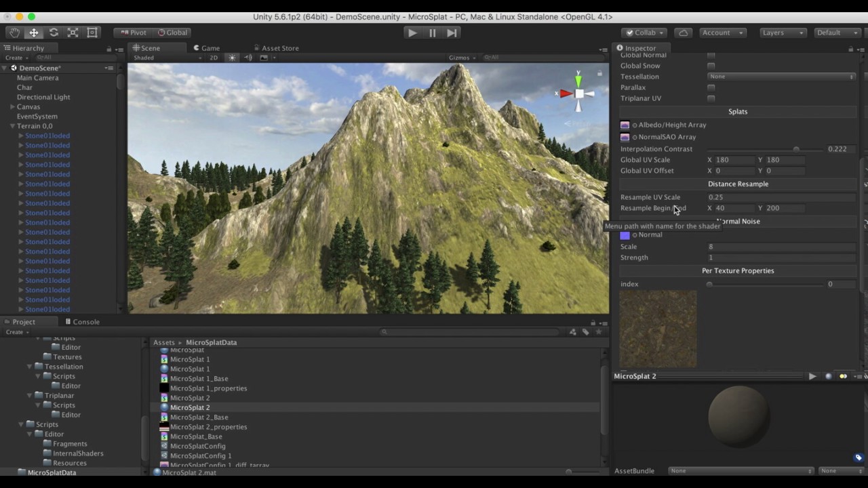The image size is (868, 488).
Task: Select the Move tool
Action: pyautogui.click(x=34, y=33)
